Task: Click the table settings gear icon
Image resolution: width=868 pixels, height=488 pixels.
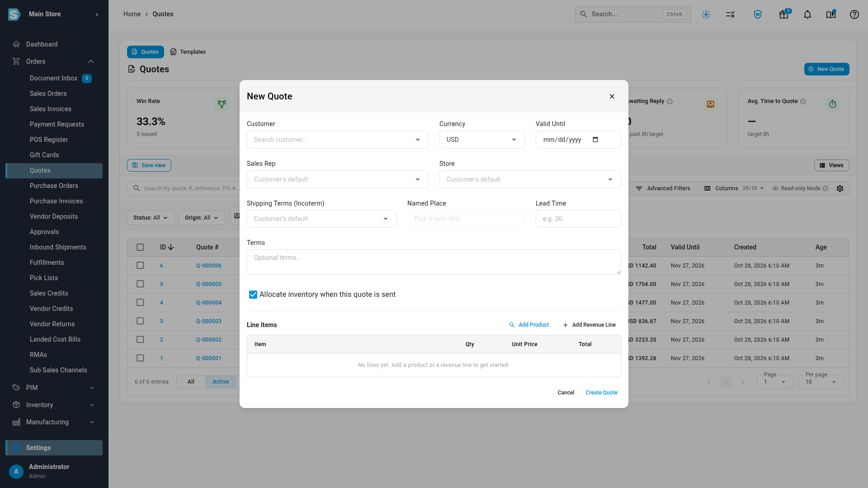Action: 840,188
